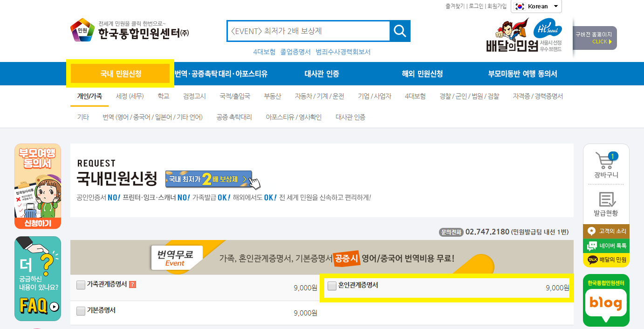Select the 자격증/경력증명서 tab
This screenshot has height=329, width=644.
coord(538,96)
